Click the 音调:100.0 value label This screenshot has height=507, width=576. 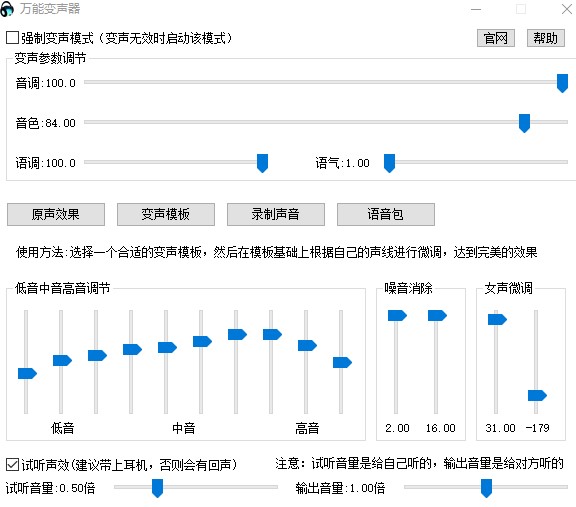click(46, 83)
